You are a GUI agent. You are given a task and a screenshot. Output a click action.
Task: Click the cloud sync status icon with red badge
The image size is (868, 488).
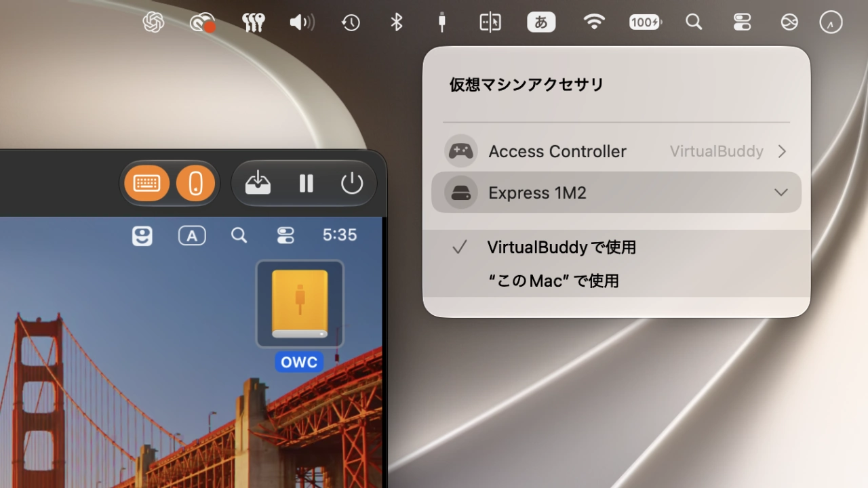[x=202, y=23]
